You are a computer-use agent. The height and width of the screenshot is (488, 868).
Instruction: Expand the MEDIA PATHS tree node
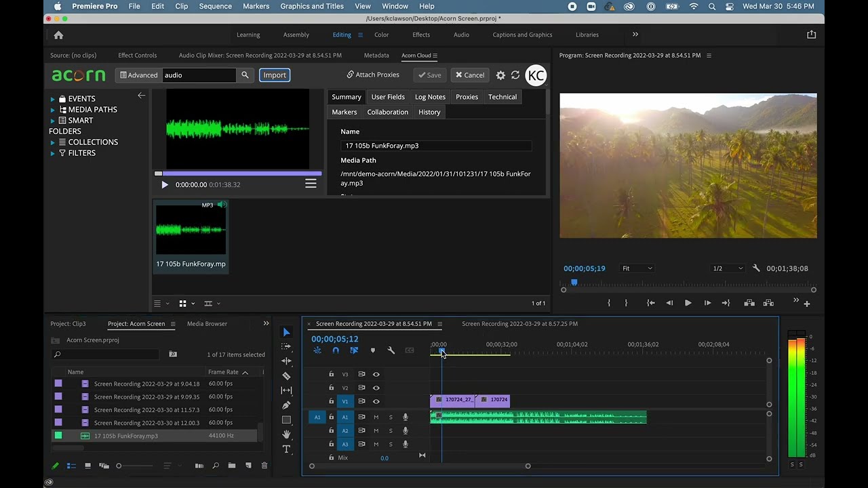pos(52,110)
